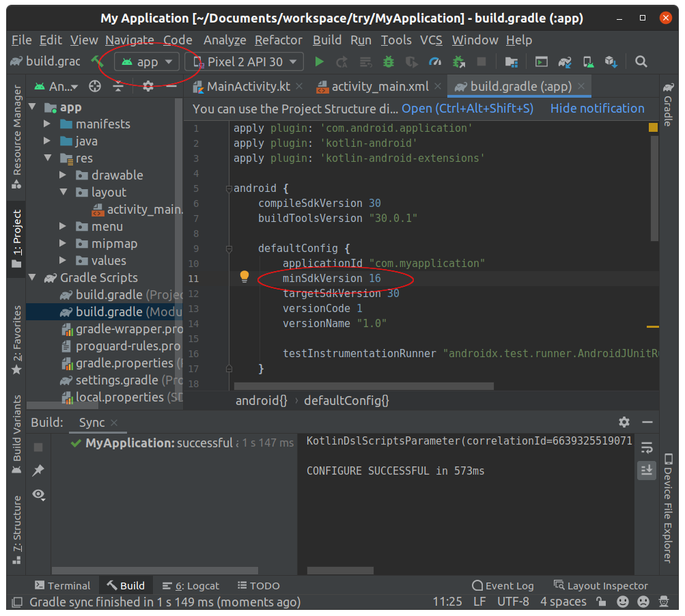Pin the Build tab with pin icon
This screenshot has height=616, width=685.
click(x=38, y=470)
